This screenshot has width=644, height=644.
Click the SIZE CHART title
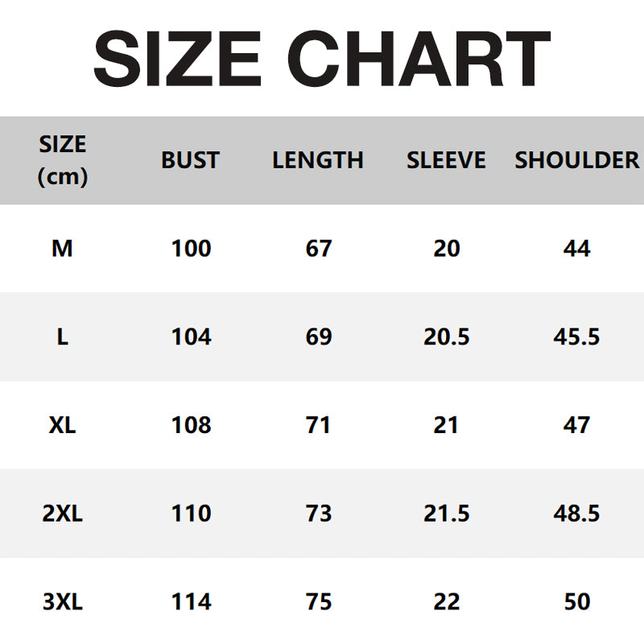[x=322, y=58]
